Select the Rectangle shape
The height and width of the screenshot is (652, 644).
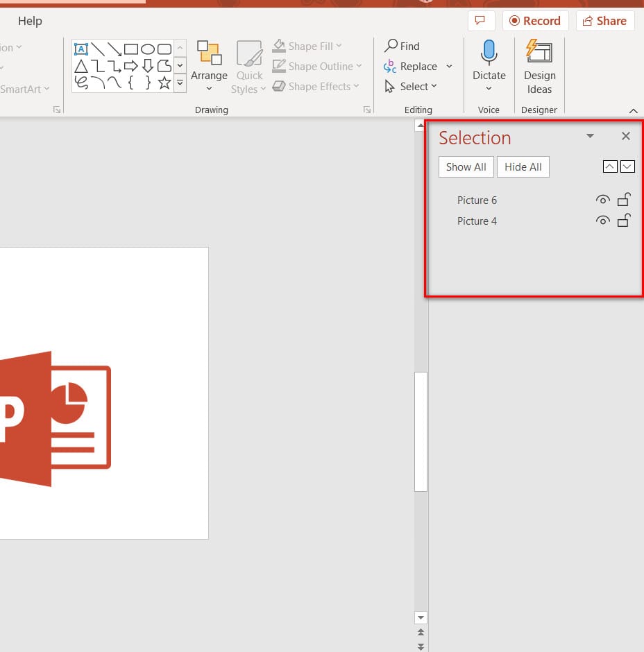pos(131,49)
